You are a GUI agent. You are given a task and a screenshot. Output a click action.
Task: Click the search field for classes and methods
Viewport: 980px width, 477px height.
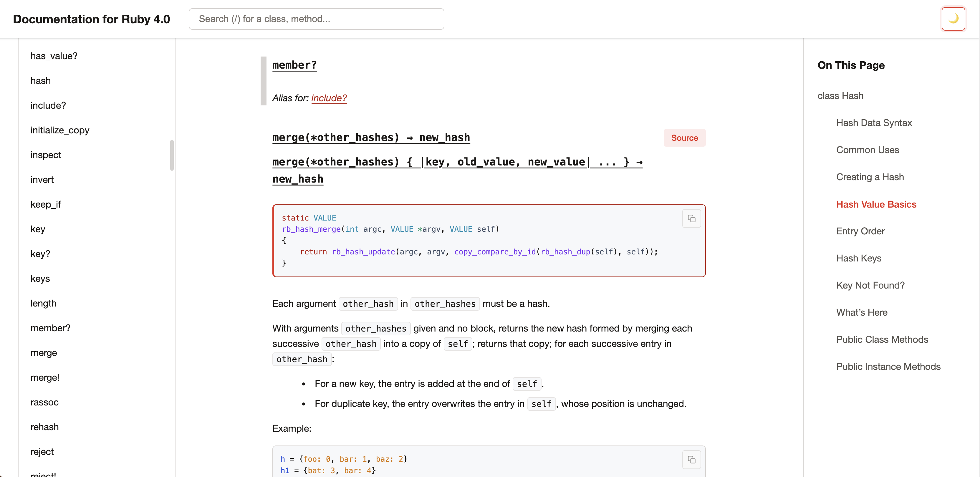click(316, 19)
